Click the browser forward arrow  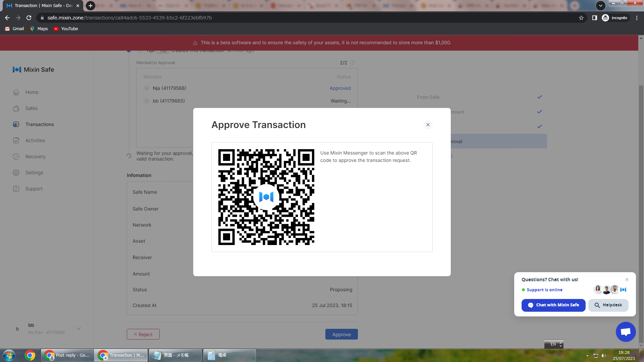click(18, 18)
